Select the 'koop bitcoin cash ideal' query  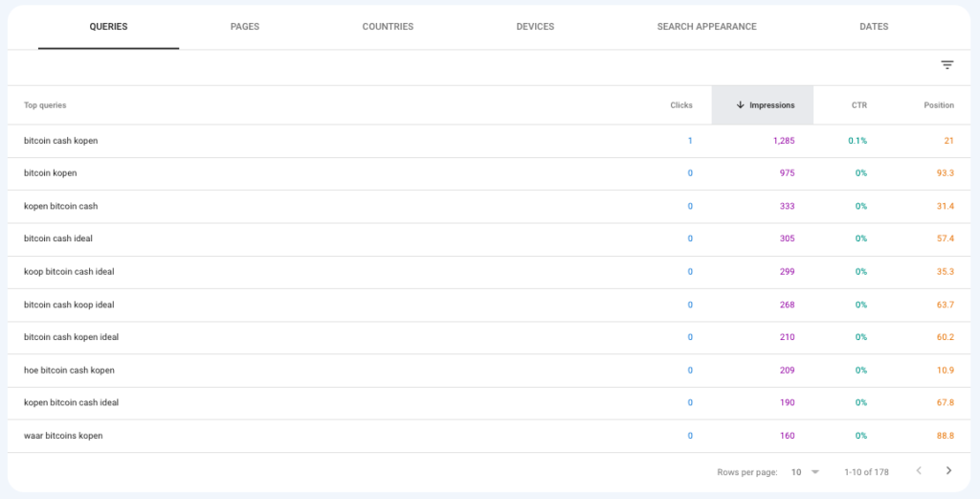(x=69, y=271)
